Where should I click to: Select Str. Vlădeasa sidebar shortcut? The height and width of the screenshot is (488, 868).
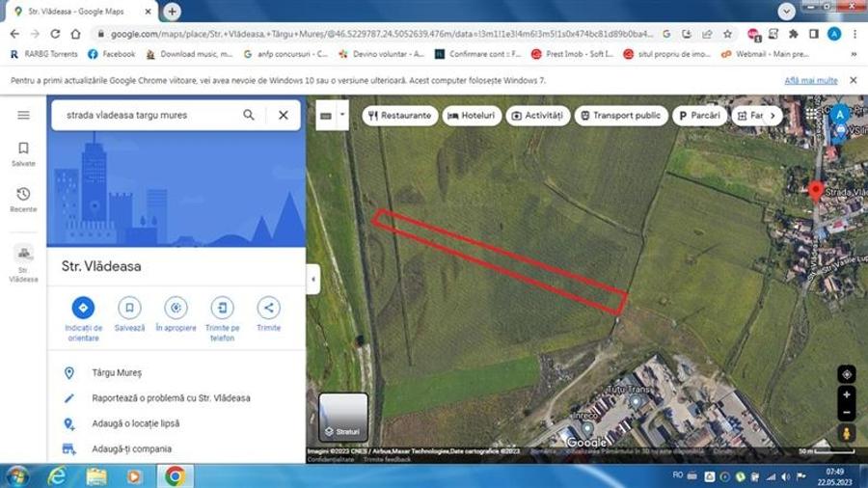pyautogui.click(x=23, y=263)
